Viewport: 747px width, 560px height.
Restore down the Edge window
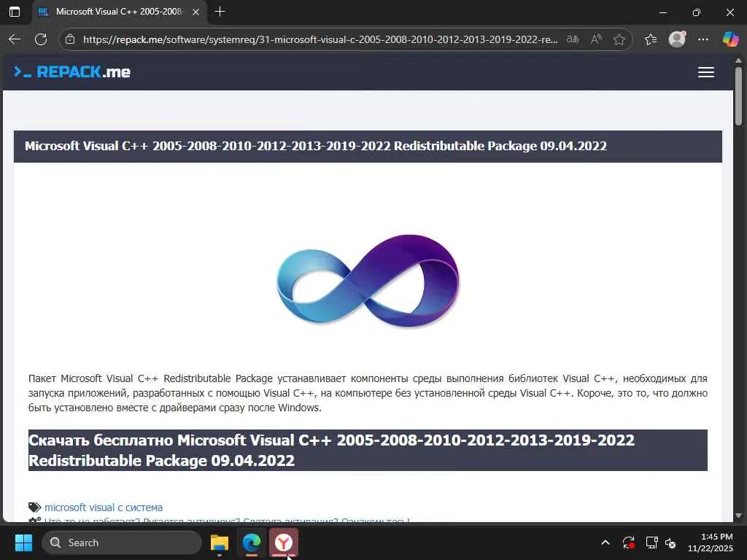click(697, 12)
